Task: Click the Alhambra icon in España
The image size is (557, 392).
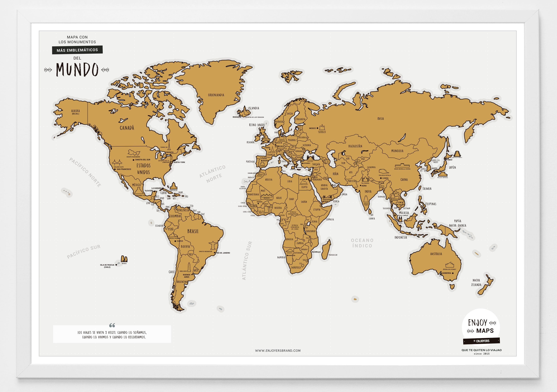Action: click(x=262, y=164)
